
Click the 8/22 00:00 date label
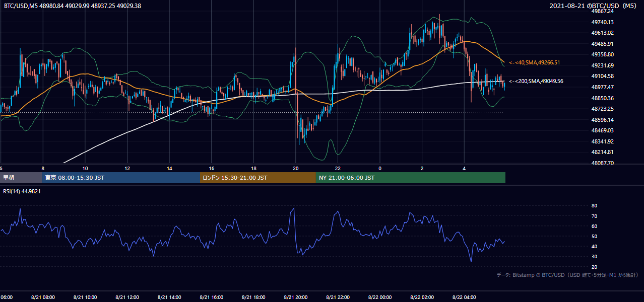380,297
